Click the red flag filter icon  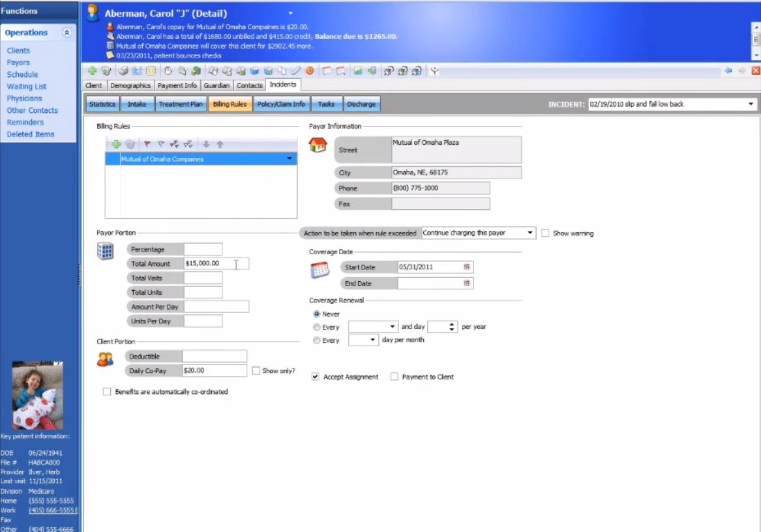coord(148,144)
